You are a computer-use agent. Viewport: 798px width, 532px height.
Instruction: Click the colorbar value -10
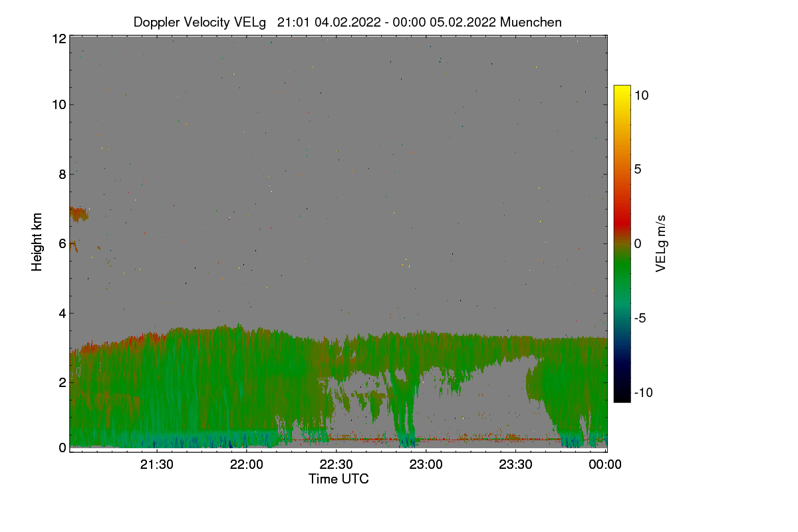coord(643,392)
